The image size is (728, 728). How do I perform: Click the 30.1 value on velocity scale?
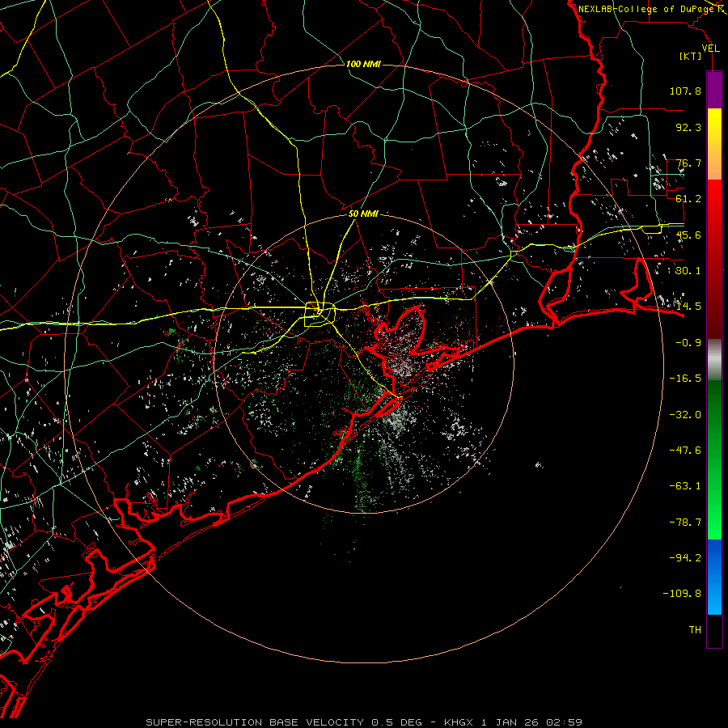tap(688, 271)
